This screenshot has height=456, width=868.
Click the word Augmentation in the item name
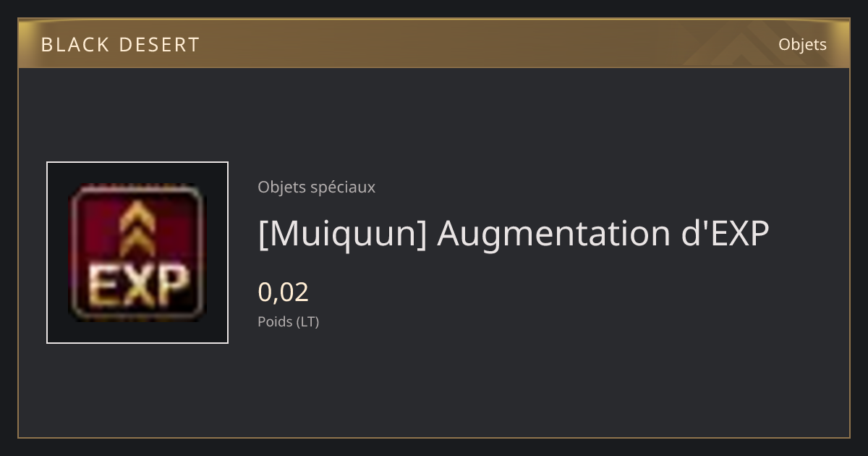pos(553,234)
